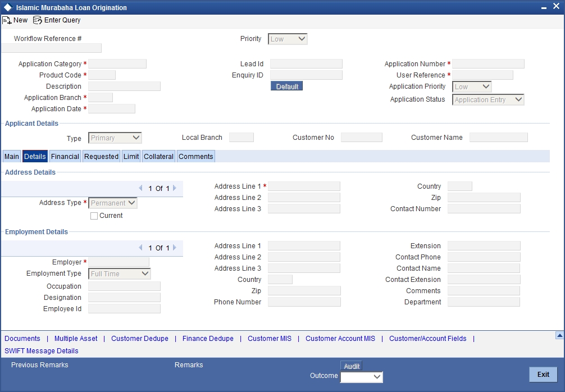
Task: Switch to the Requested tab
Action: (x=101, y=156)
